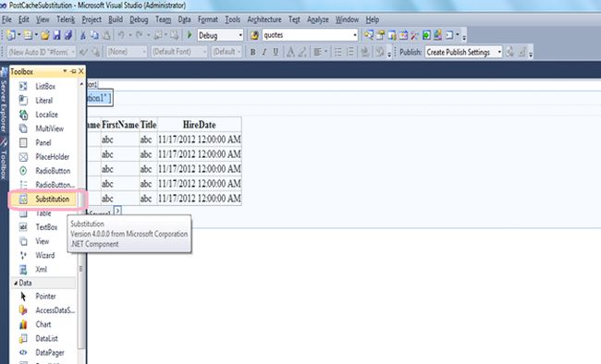Click the Undo arrow icon
The height and width of the screenshot is (364, 601).
tap(121, 35)
